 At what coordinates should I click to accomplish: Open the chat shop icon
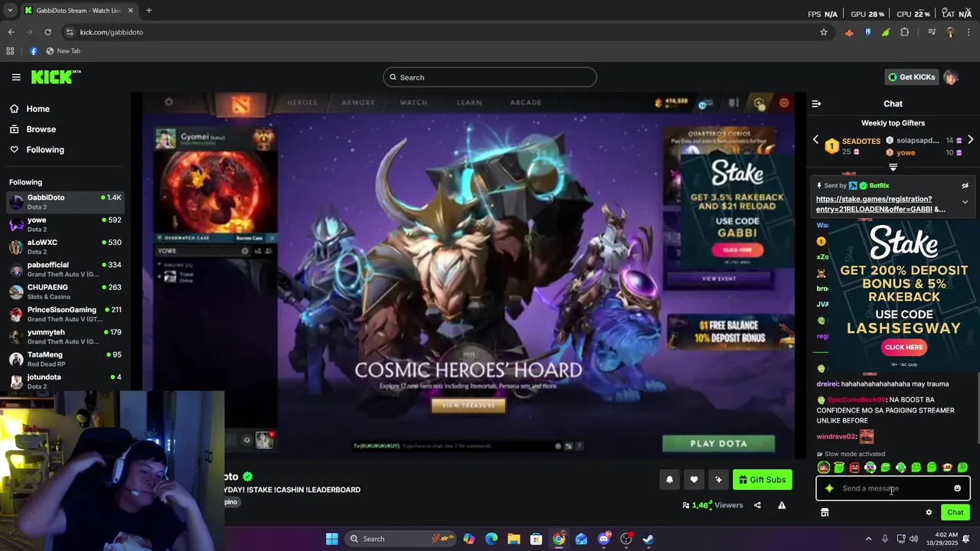point(825,513)
